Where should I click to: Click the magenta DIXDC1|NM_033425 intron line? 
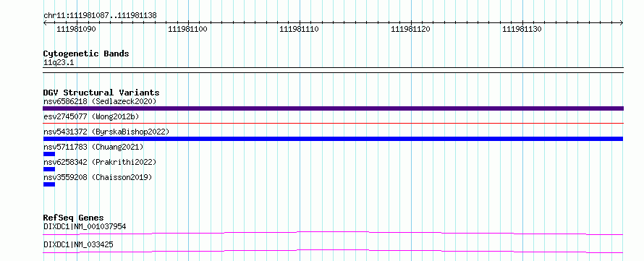pyautogui.click(x=333, y=251)
